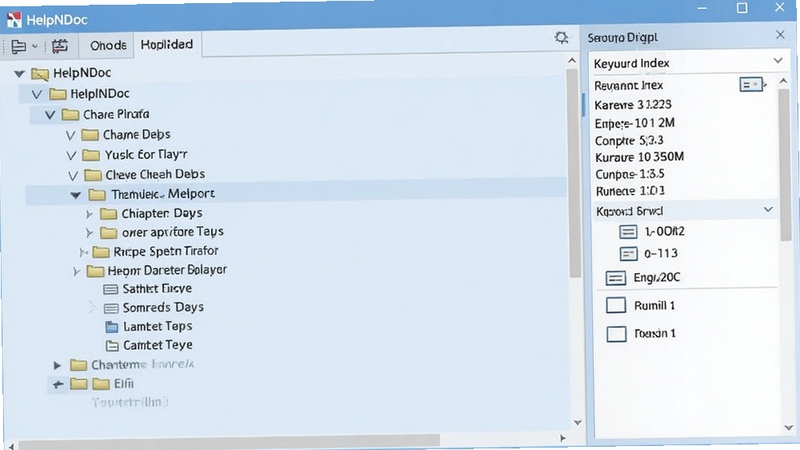
Task: Click the root HelpNDoc folder icon
Action: point(40,74)
